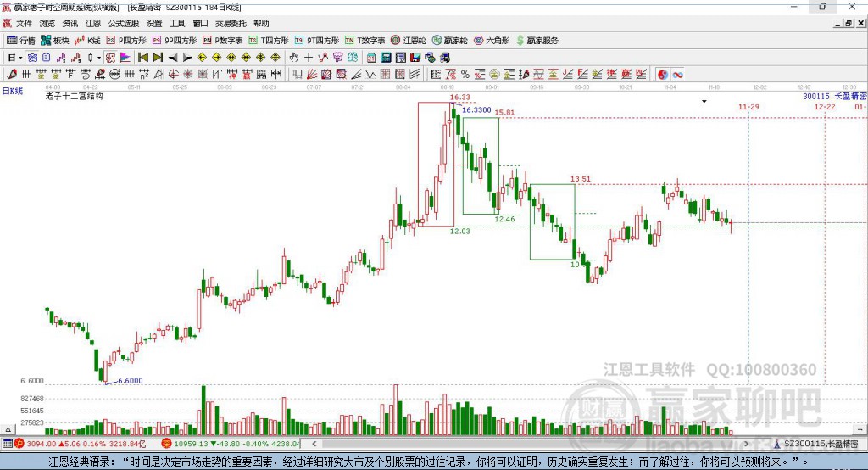Open the 浏览 menu
Screen dimensions: 868x470
47,23
